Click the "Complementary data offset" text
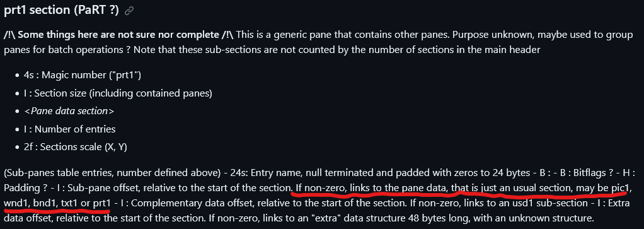Screen dimensions: 644x229 [185, 203]
